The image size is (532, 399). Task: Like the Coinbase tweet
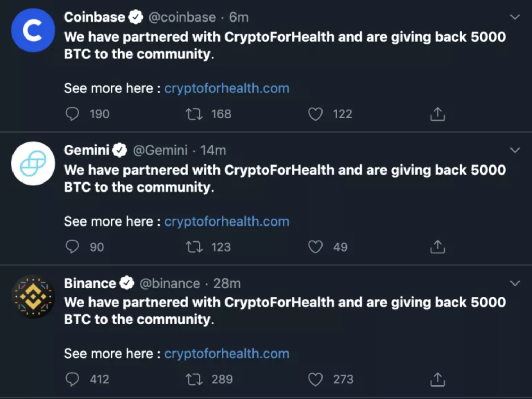pos(315,114)
